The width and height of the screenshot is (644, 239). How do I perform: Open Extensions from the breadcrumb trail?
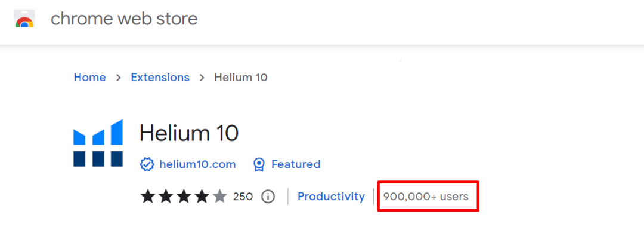tap(160, 78)
